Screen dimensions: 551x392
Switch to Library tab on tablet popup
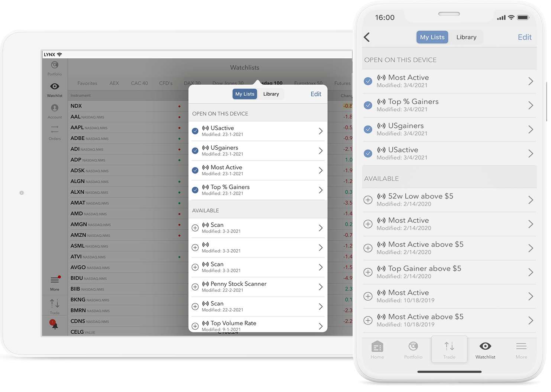click(x=271, y=94)
